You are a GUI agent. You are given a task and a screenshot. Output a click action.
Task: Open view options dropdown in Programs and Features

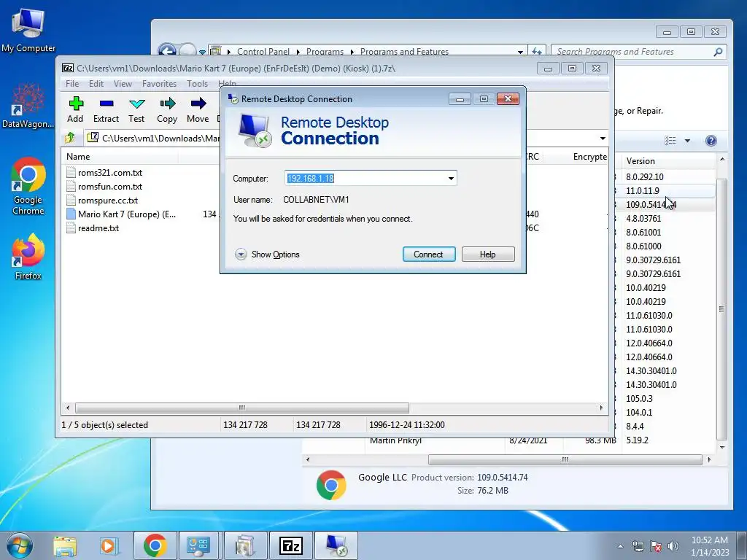687,141
